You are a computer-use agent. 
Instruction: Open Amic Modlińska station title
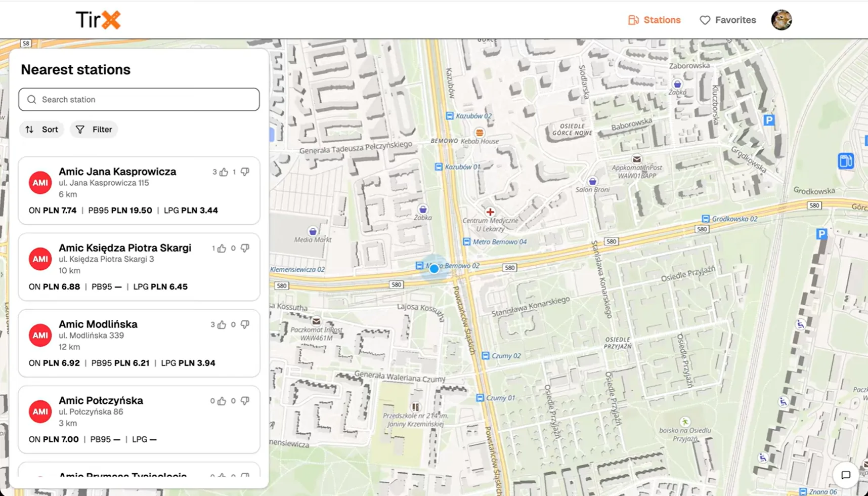click(98, 324)
